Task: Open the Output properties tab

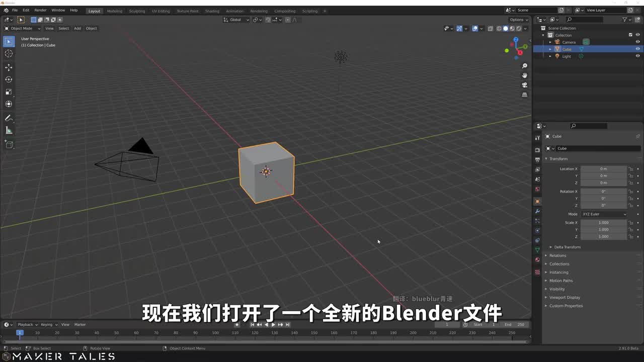Action: tap(537, 160)
